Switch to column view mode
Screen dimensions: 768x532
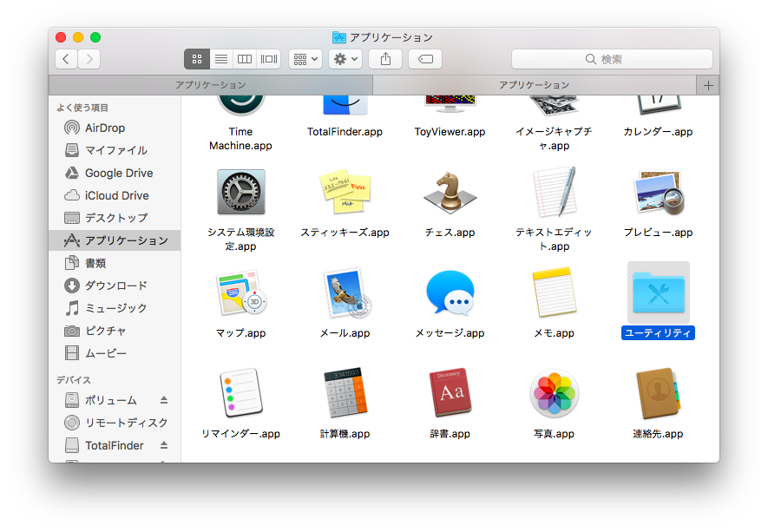click(245, 59)
